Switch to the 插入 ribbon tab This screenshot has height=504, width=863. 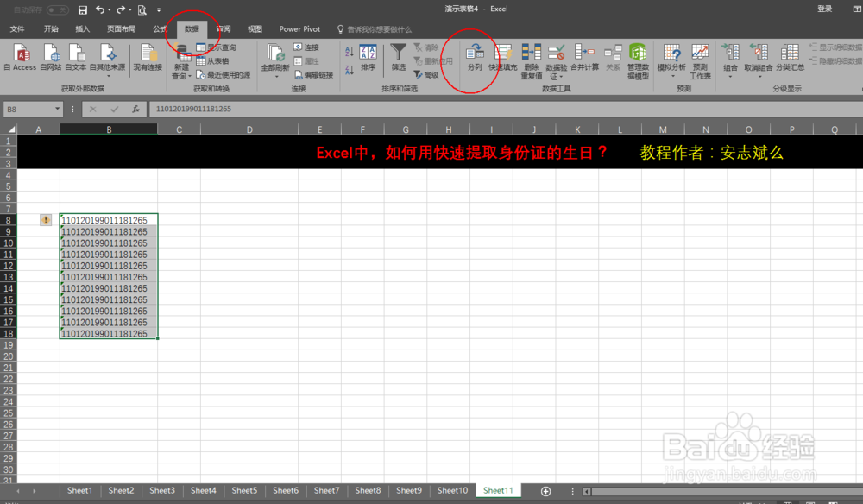pos(83,29)
